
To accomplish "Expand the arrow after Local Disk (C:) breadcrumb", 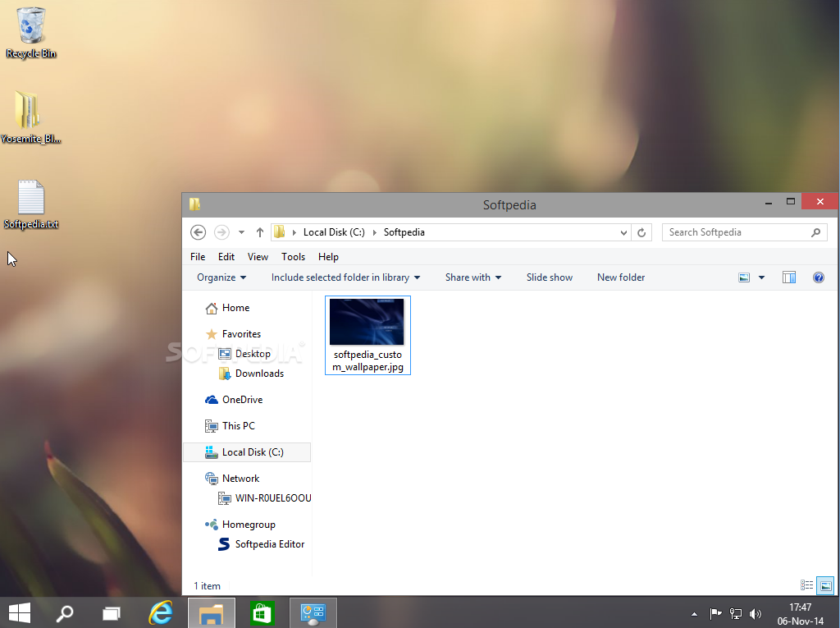I will pyautogui.click(x=374, y=232).
